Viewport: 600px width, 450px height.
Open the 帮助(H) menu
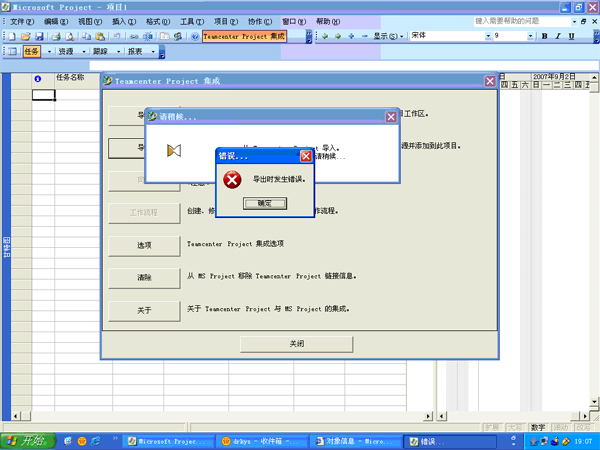(x=328, y=21)
